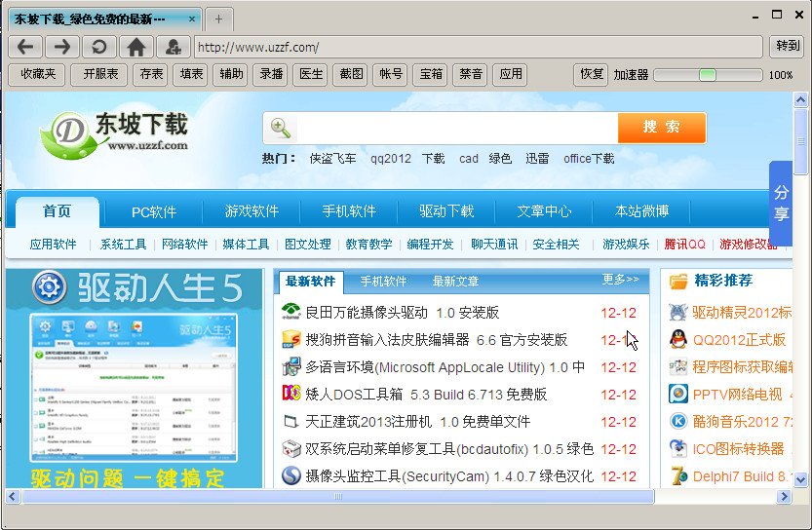This screenshot has height=530, width=812.
Task: Open the 本站微博 navigation tab
Action: tap(641, 211)
